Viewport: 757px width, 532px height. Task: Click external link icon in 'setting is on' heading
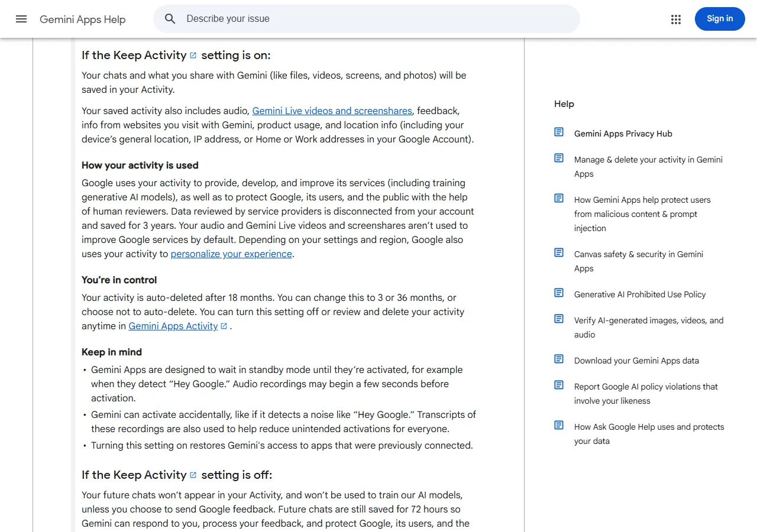(193, 56)
